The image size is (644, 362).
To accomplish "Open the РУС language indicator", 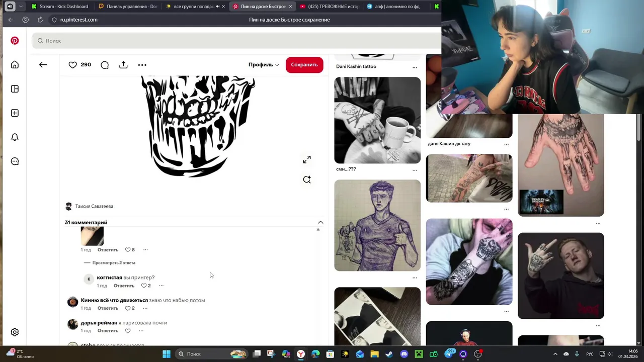I will pyautogui.click(x=590, y=354).
